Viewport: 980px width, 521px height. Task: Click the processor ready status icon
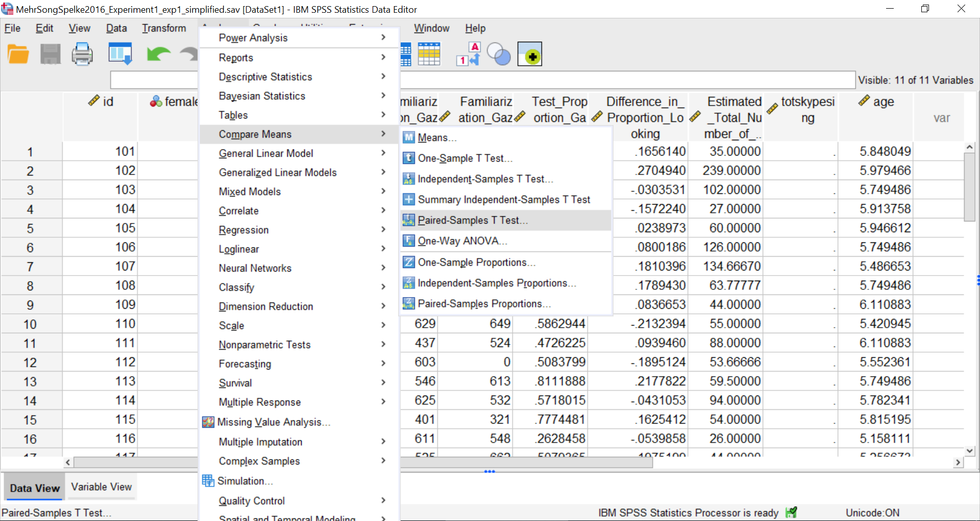[x=791, y=512]
